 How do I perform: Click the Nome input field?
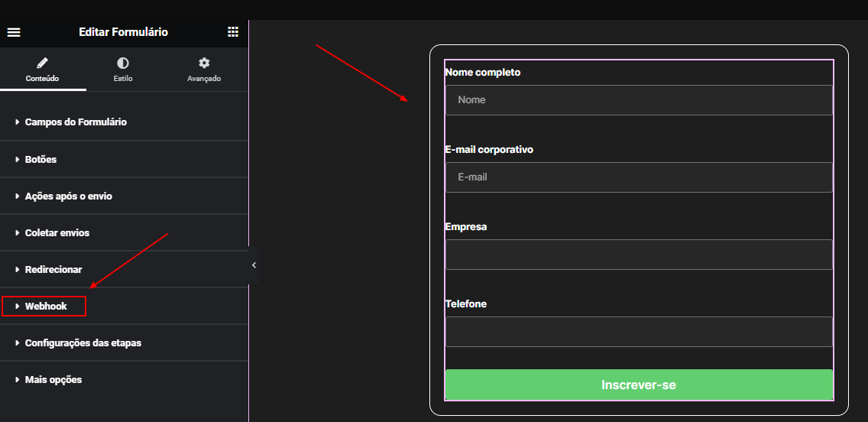tap(639, 100)
